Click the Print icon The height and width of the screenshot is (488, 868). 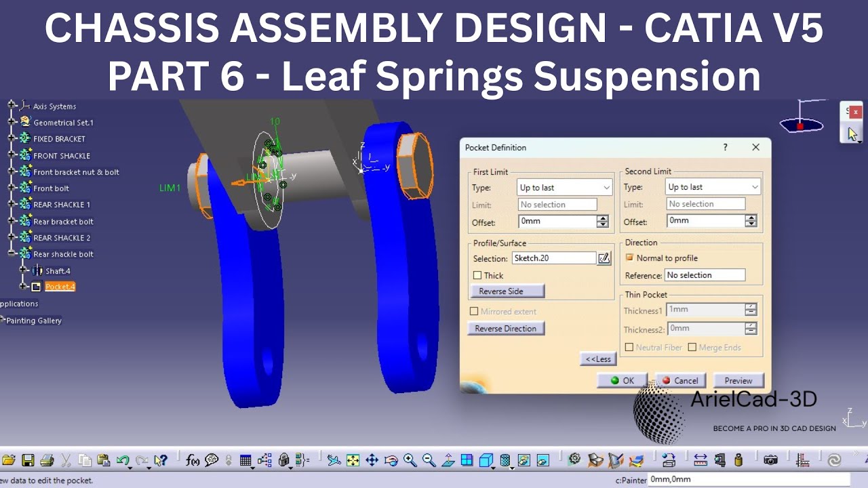coord(47,460)
